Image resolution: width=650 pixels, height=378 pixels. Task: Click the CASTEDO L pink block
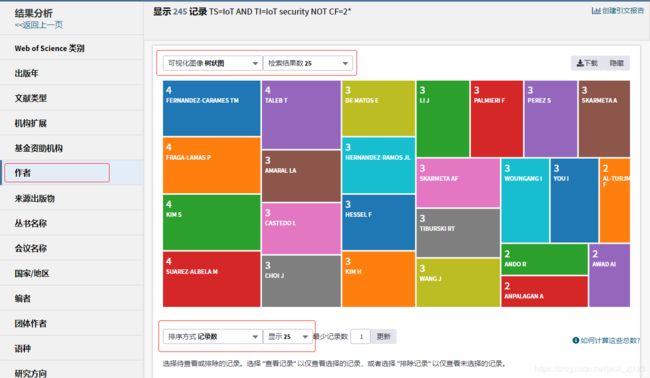pyautogui.click(x=301, y=228)
